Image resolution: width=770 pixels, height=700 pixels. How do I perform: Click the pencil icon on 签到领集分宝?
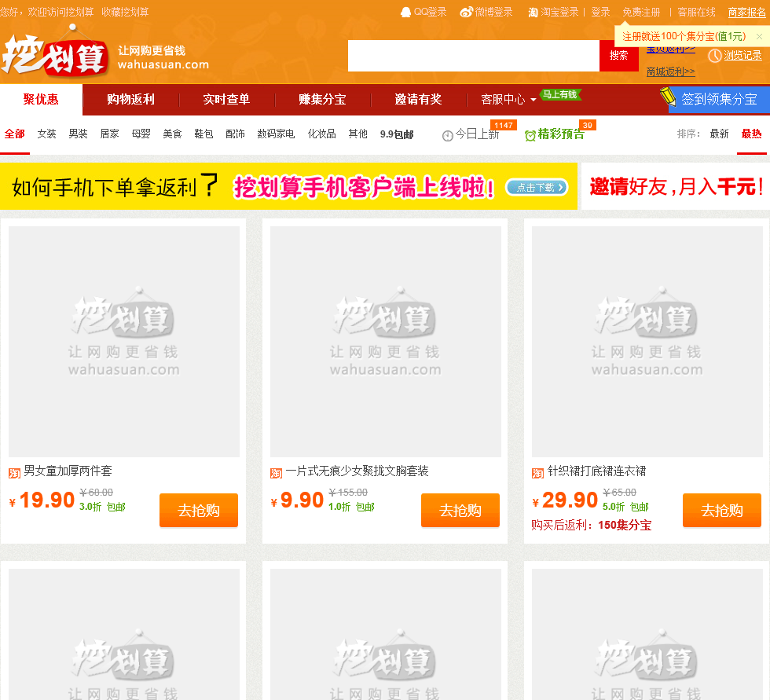(669, 96)
